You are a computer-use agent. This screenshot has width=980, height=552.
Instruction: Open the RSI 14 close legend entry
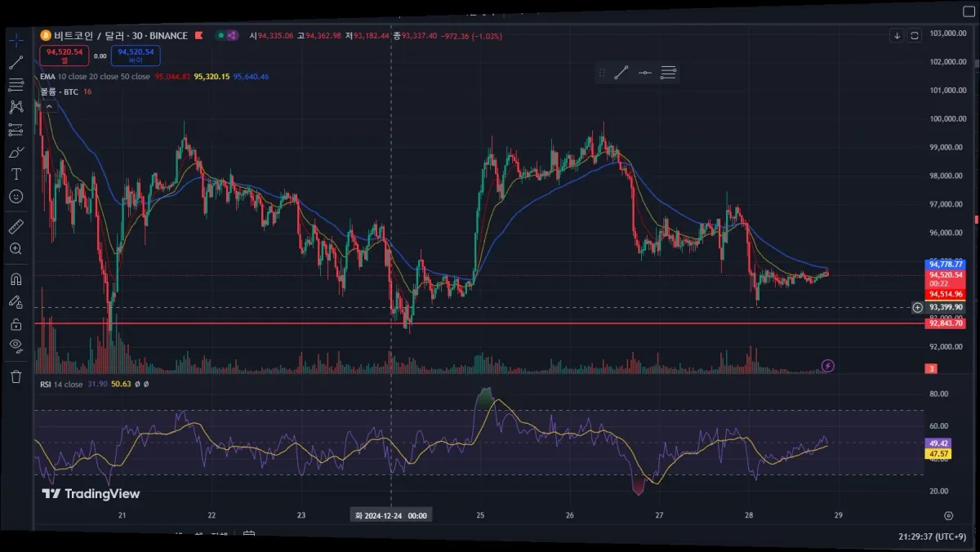click(x=61, y=384)
